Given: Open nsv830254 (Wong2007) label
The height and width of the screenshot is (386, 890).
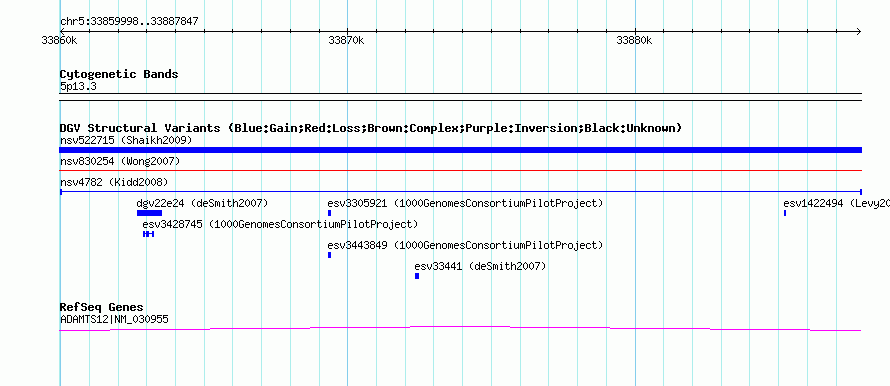Looking at the screenshot, I should (x=120, y=162).
